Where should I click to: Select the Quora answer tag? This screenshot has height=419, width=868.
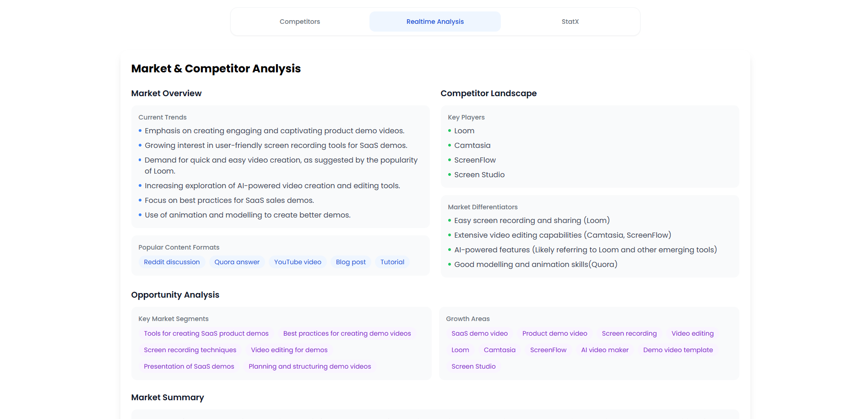237,262
